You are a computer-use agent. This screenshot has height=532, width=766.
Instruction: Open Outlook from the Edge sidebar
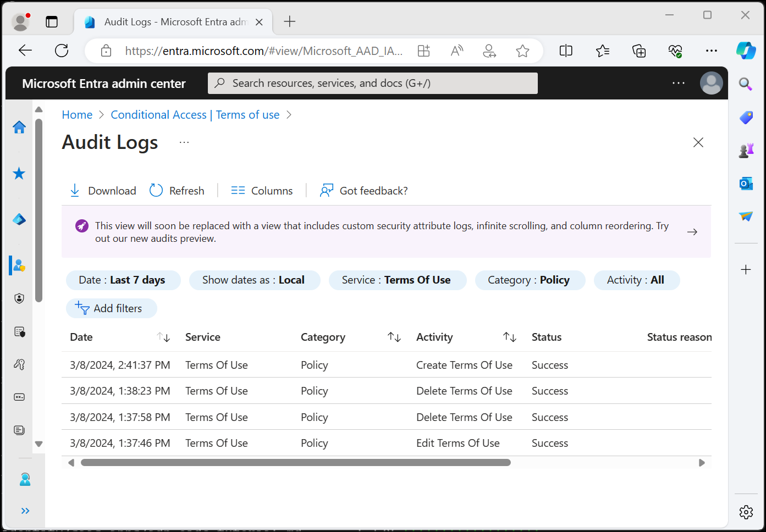pyautogui.click(x=746, y=184)
